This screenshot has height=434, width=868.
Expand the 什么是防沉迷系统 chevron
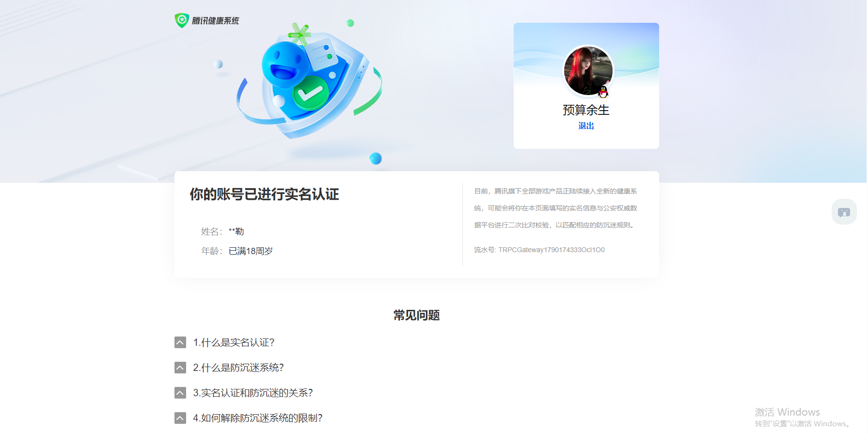(x=180, y=368)
